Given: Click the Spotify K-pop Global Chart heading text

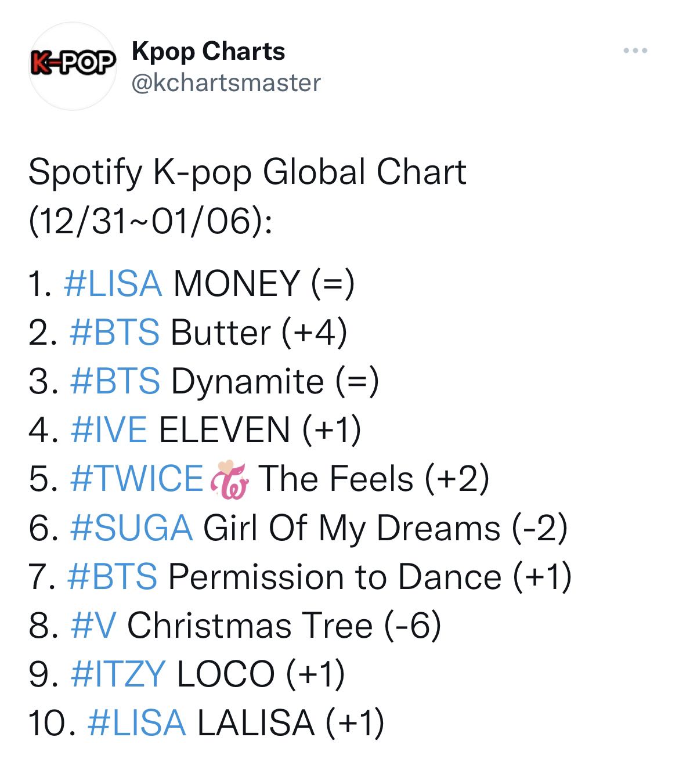Looking at the screenshot, I should pyautogui.click(x=247, y=172).
